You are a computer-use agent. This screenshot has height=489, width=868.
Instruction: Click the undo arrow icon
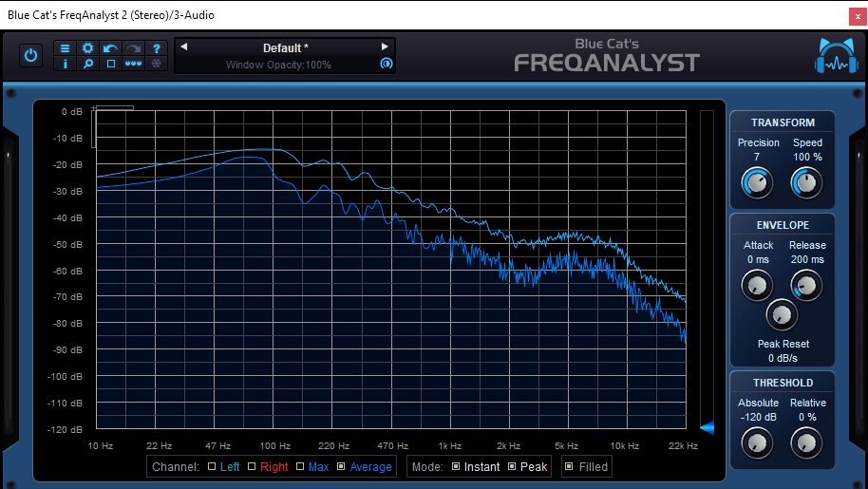click(x=111, y=48)
